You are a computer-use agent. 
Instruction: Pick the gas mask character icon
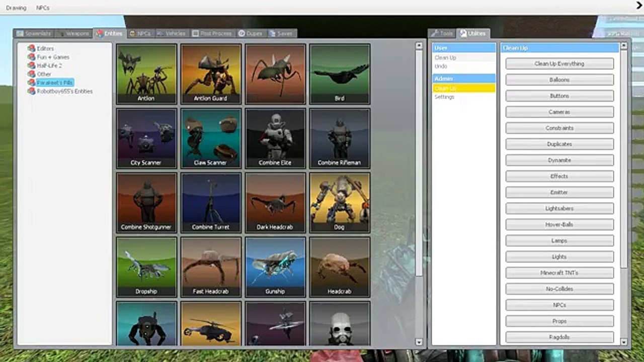pos(340,323)
